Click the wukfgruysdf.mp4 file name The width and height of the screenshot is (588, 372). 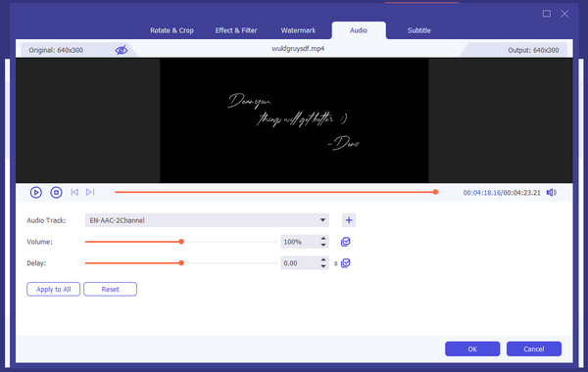298,49
